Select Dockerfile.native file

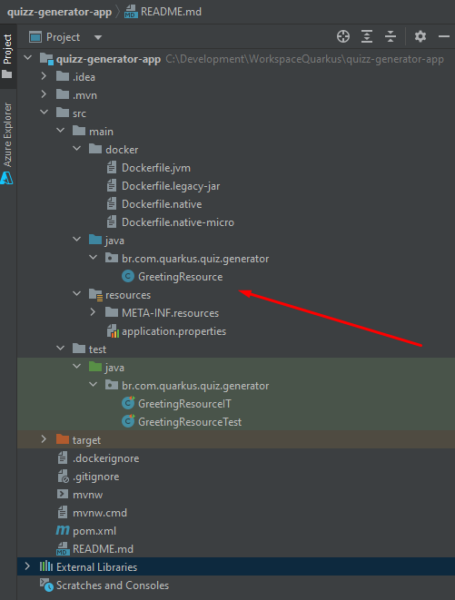161,204
